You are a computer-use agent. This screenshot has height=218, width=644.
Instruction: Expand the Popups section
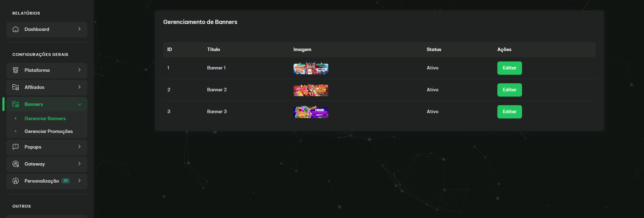pyautogui.click(x=80, y=147)
